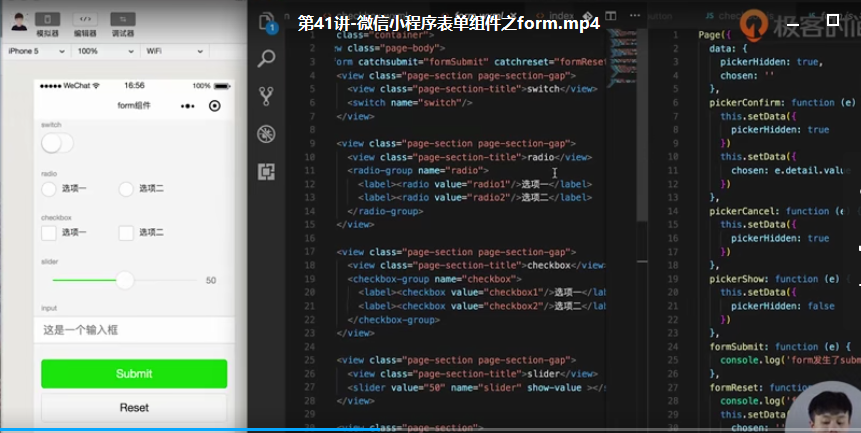Click the <radio-group name="radio"> code line

[417, 171]
